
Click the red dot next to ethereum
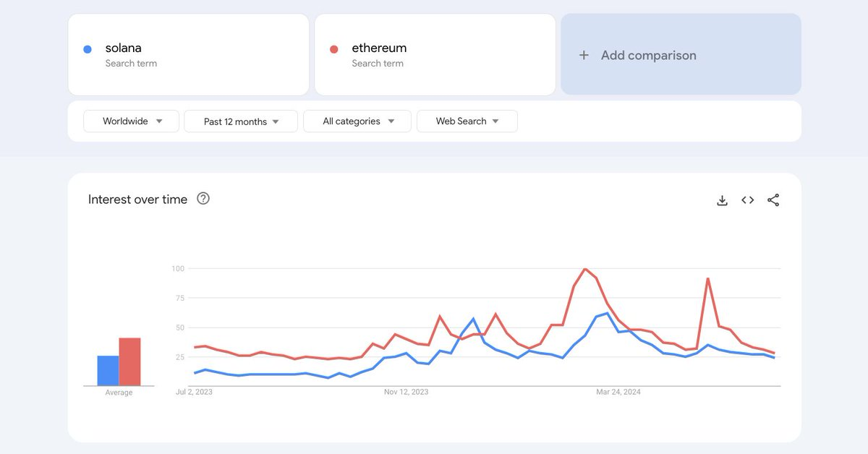click(333, 49)
